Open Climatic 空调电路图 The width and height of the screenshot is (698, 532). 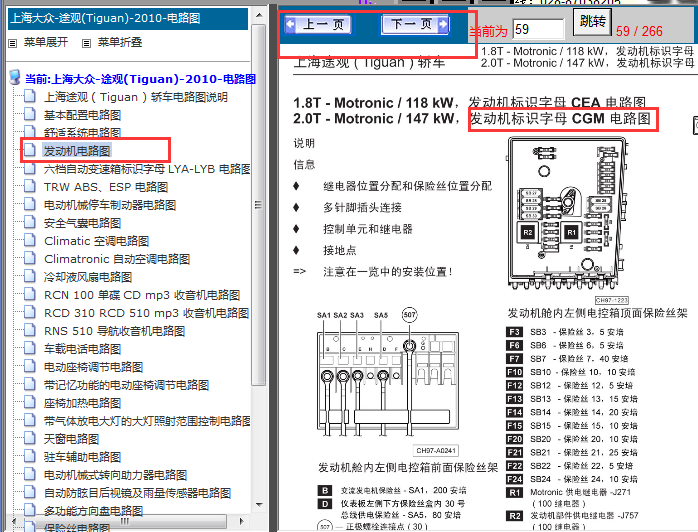pos(97,241)
